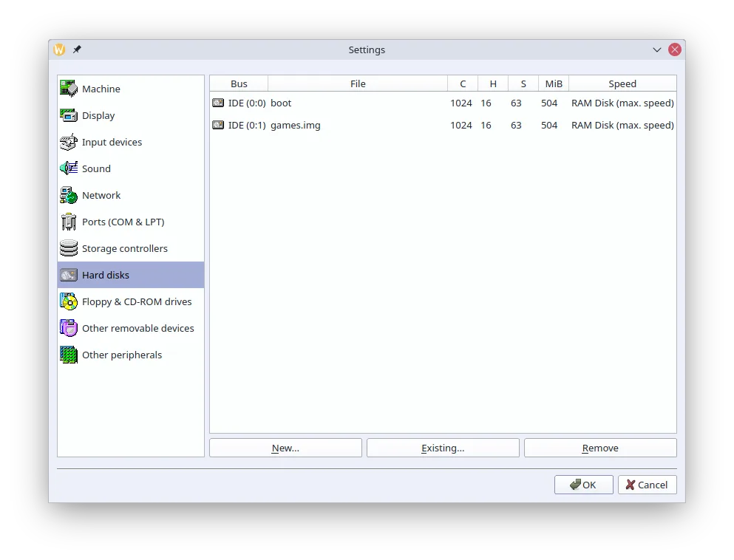Click the Remove hard disk button

(600, 448)
